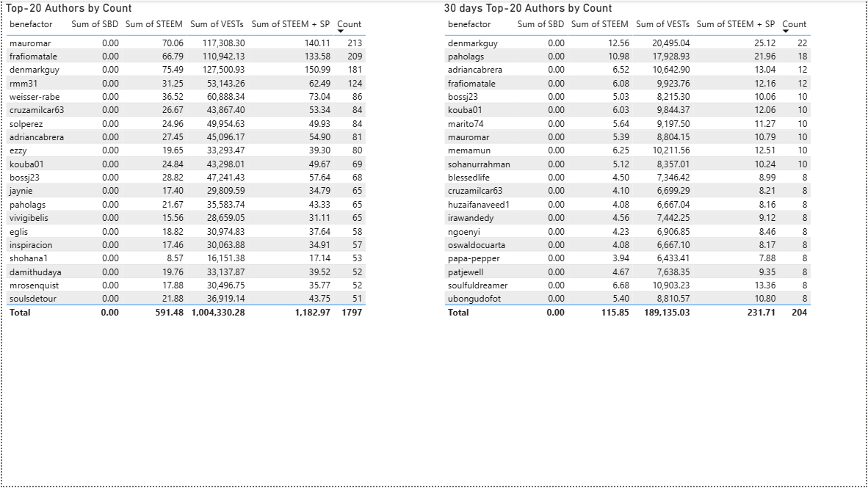The height and width of the screenshot is (488, 868).
Task: Sort left table by Sum of SBD header
Action: 95,24
